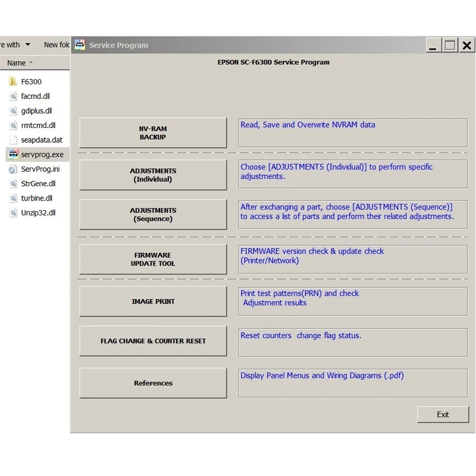Open FLAG CHANGE & COUNTER RESET
This screenshot has width=476, height=476.
coord(153,341)
